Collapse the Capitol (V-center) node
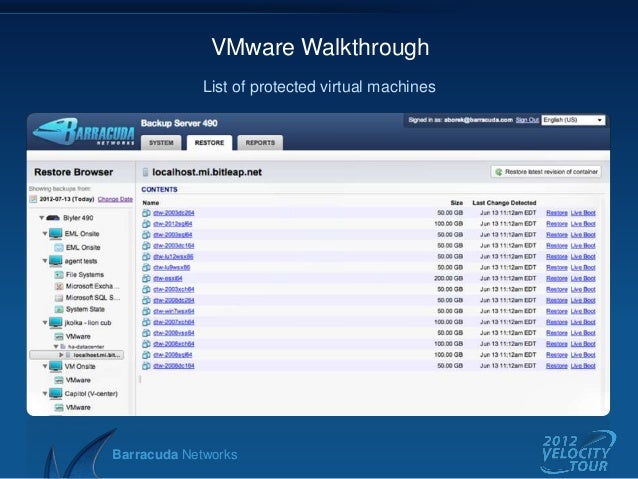The height and width of the screenshot is (479, 638). [45, 394]
